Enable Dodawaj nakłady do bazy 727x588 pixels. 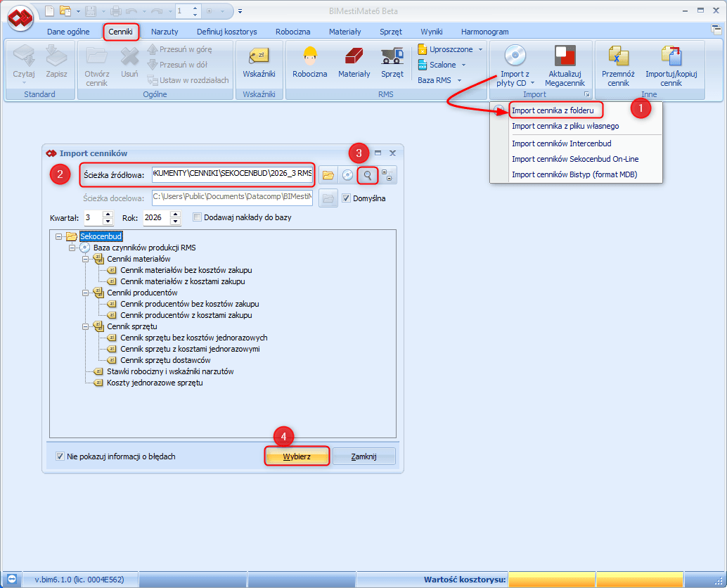tap(197, 217)
